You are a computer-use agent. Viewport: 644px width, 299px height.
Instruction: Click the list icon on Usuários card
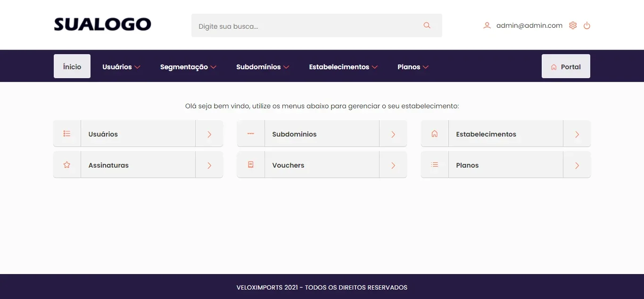67,134
